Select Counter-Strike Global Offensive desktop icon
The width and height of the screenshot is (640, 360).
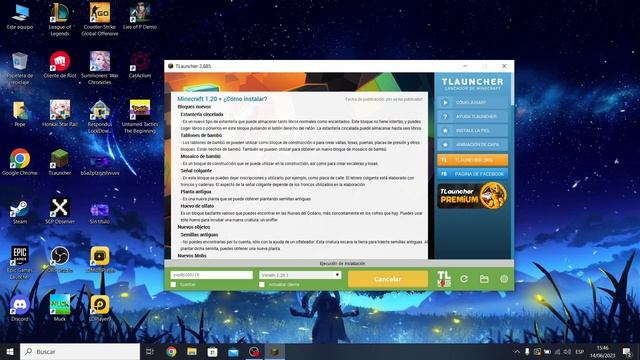pyautogui.click(x=100, y=19)
